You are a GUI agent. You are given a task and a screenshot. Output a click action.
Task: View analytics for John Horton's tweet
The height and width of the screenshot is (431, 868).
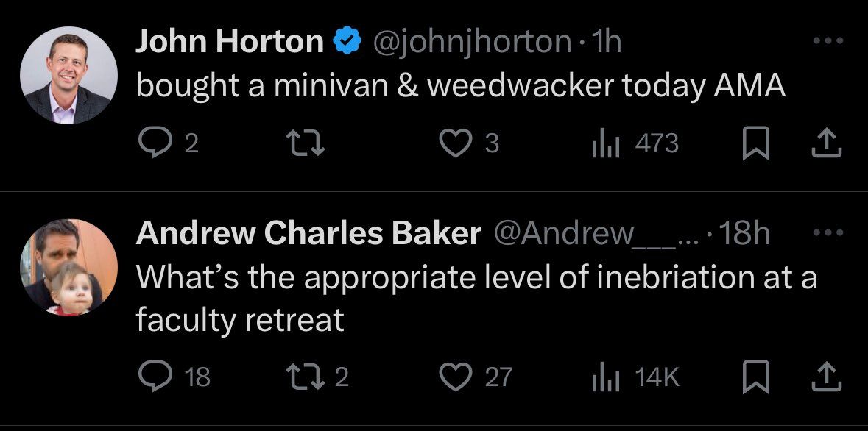604,143
